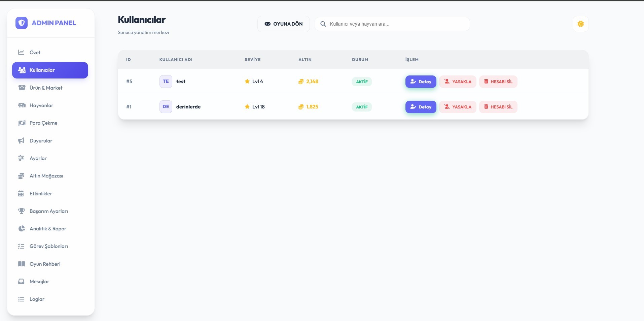Navigate to Analitik & Rapor
644x321 pixels.
coord(48,229)
